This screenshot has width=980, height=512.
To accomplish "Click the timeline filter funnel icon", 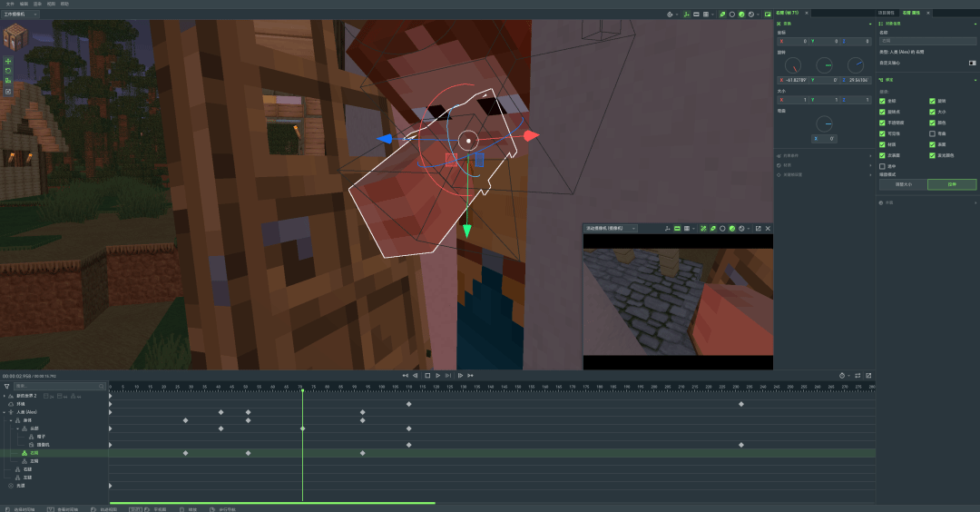I will pyautogui.click(x=7, y=387).
